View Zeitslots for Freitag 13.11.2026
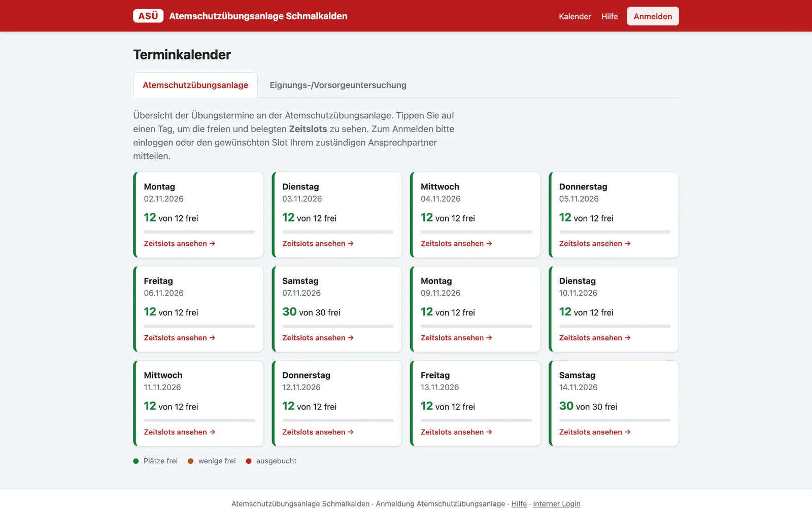 (457, 432)
